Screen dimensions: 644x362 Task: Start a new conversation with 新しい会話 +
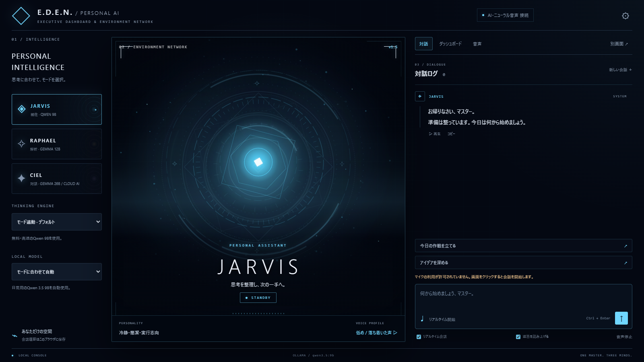point(620,70)
